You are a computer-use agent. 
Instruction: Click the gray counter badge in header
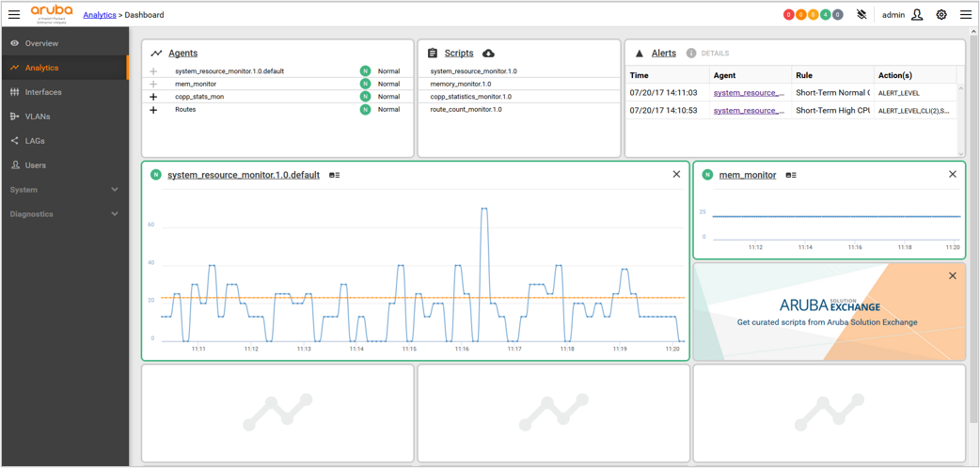[x=837, y=14]
